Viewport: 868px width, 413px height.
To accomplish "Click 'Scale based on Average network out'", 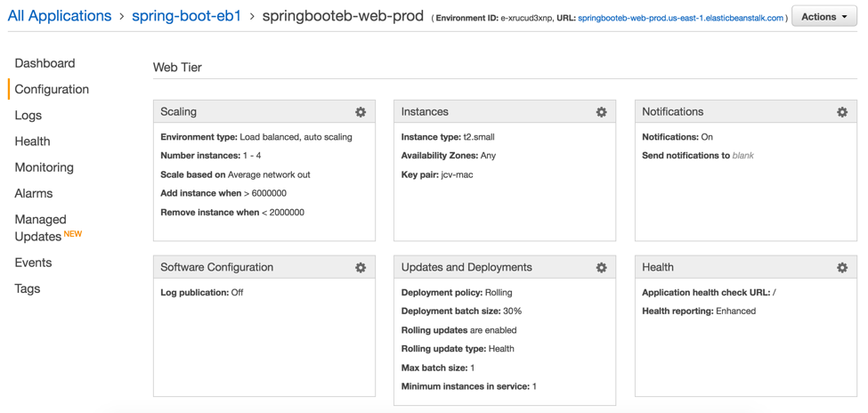I will [235, 174].
